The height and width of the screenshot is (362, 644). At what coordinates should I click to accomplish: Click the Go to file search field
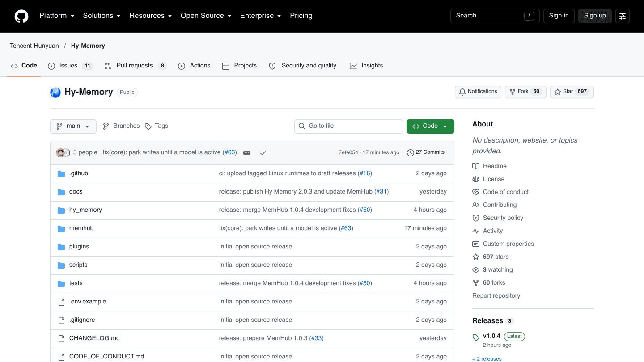click(348, 126)
